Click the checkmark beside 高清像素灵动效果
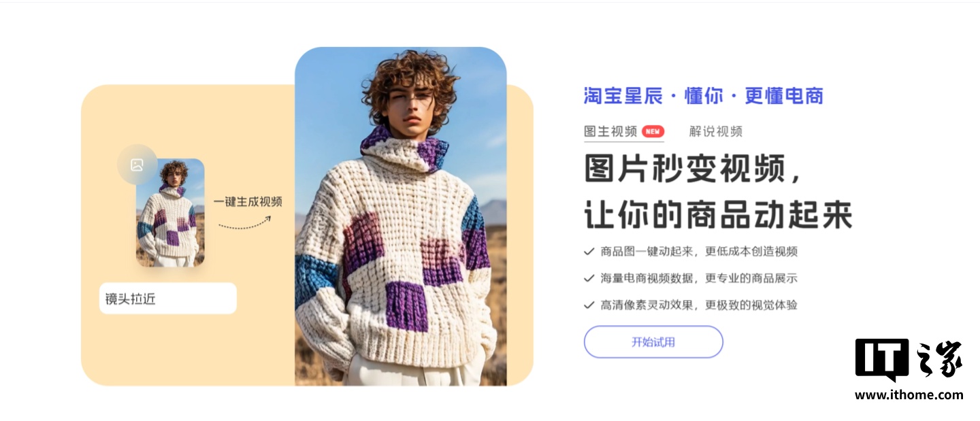Image resolution: width=980 pixels, height=421 pixels. tap(589, 305)
